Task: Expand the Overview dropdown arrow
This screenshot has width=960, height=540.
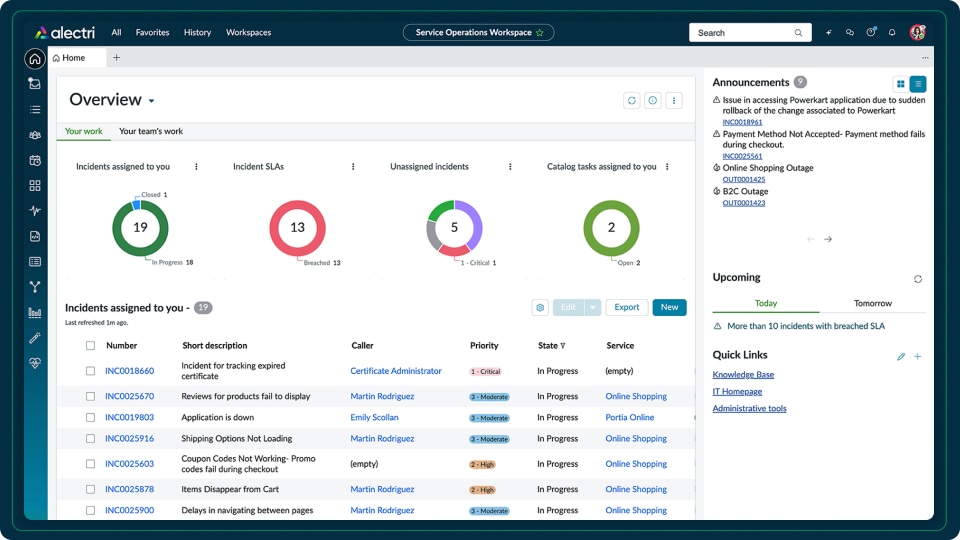Action: tap(152, 101)
